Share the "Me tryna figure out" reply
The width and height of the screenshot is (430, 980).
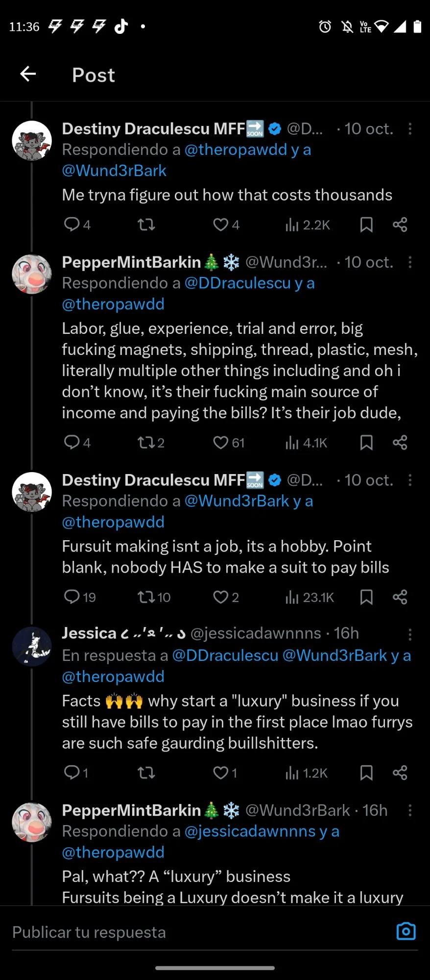point(400,225)
